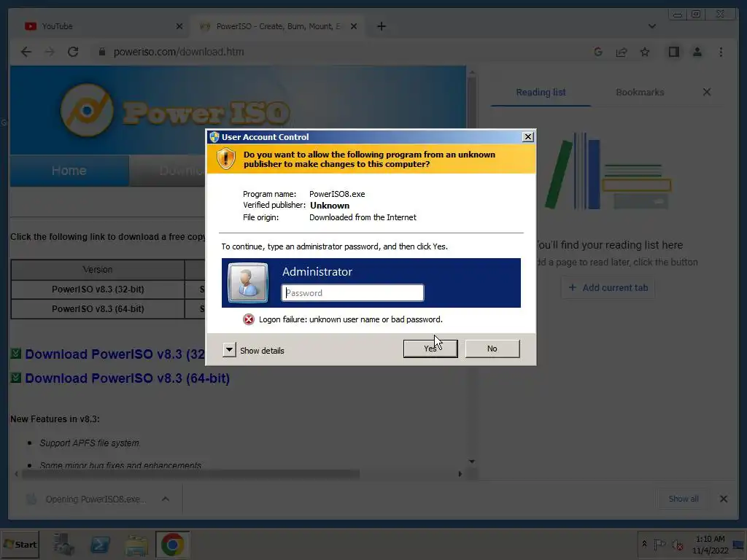This screenshot has height=560, width=747.
Task: Open the Home menu on PowerISO site
Action: pos(69,171)
